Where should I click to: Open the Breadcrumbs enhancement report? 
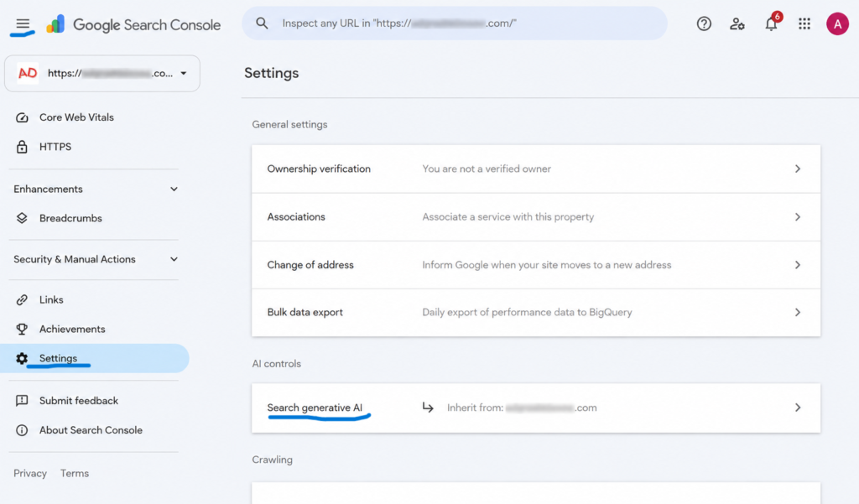pyautogui.click(x=70, y=218)
